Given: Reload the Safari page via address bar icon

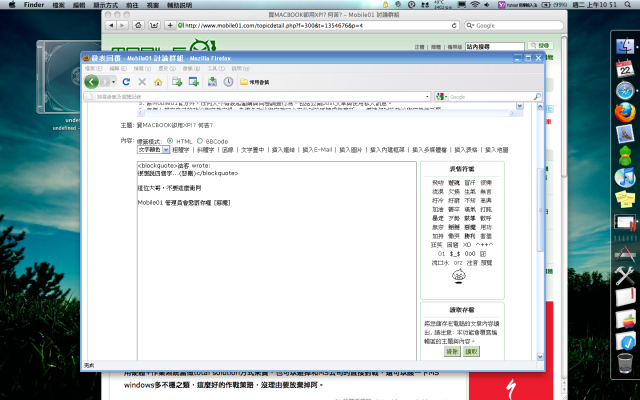Looking at the screenshot, I should click(454, 25).
